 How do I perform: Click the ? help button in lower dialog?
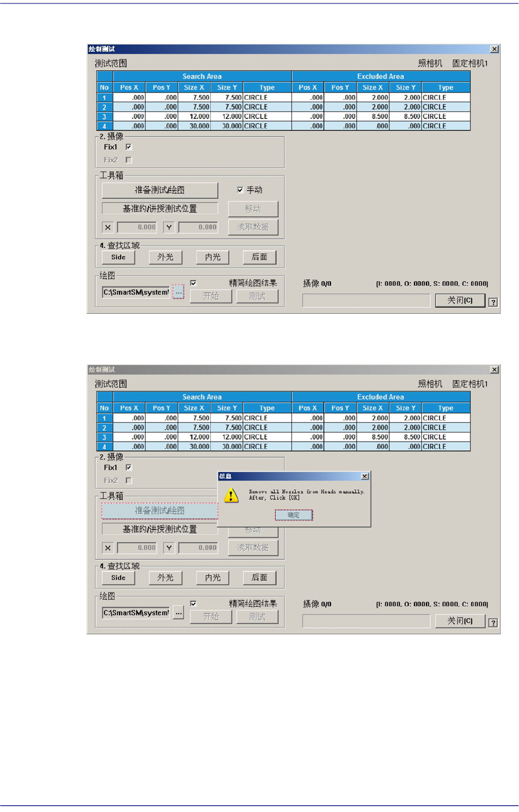pos(493,623)
